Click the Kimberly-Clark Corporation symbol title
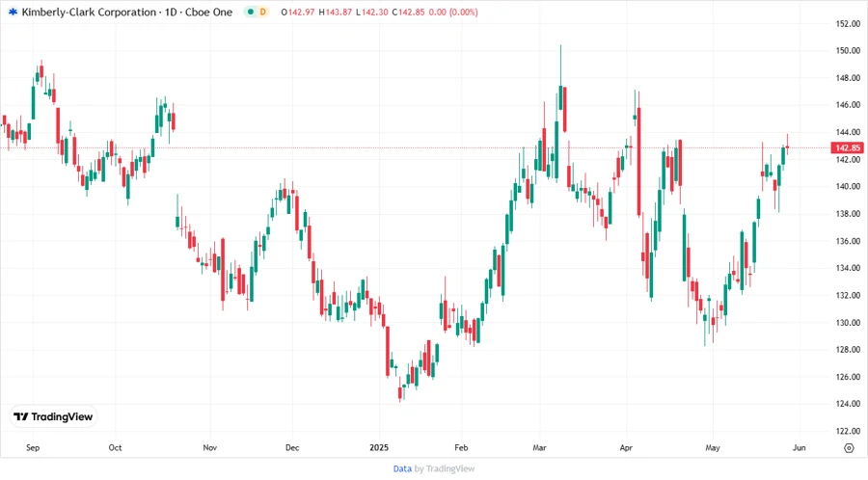 click(86, 13)
